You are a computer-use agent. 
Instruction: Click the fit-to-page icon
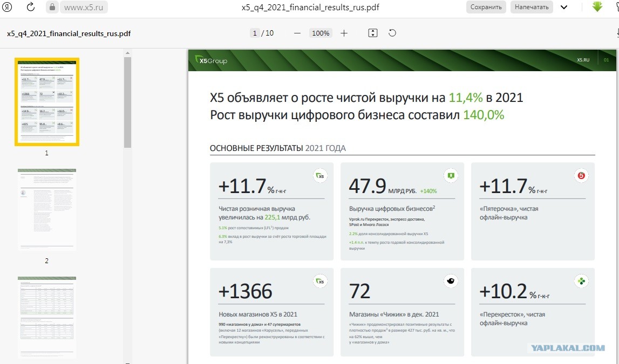pos(373,33)
